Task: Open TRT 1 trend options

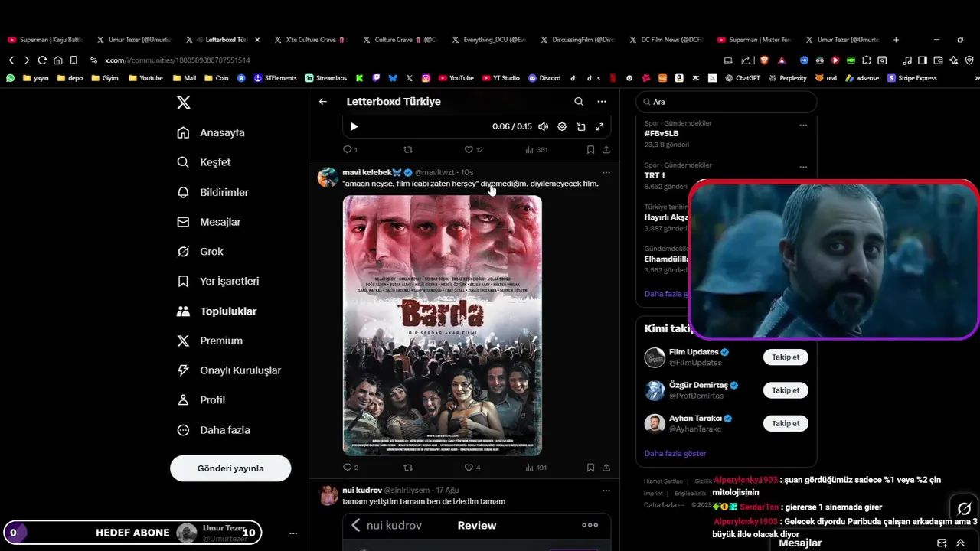Action: [x=803, y=167]
